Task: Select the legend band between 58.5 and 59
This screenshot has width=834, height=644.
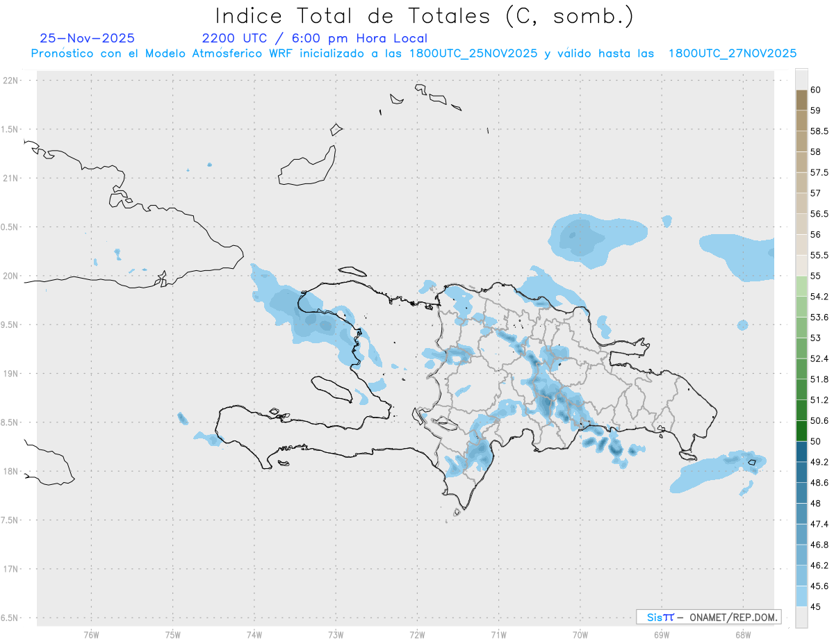Action: (801, 121)
